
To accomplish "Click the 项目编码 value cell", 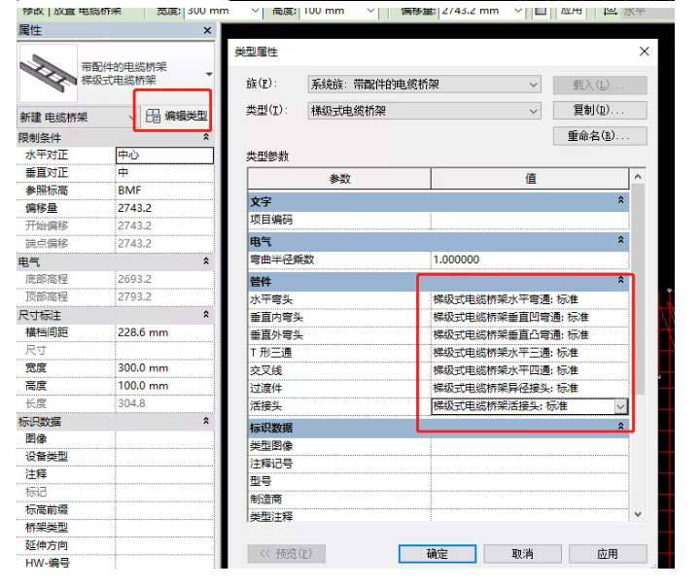I will [530, 220].
